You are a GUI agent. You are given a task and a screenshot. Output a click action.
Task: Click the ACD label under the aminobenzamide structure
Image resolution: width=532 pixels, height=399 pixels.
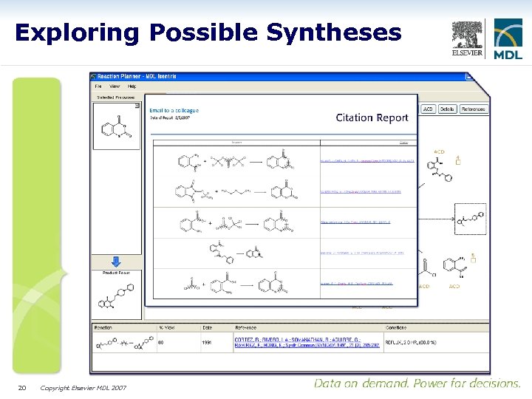[x=454, y=287]
